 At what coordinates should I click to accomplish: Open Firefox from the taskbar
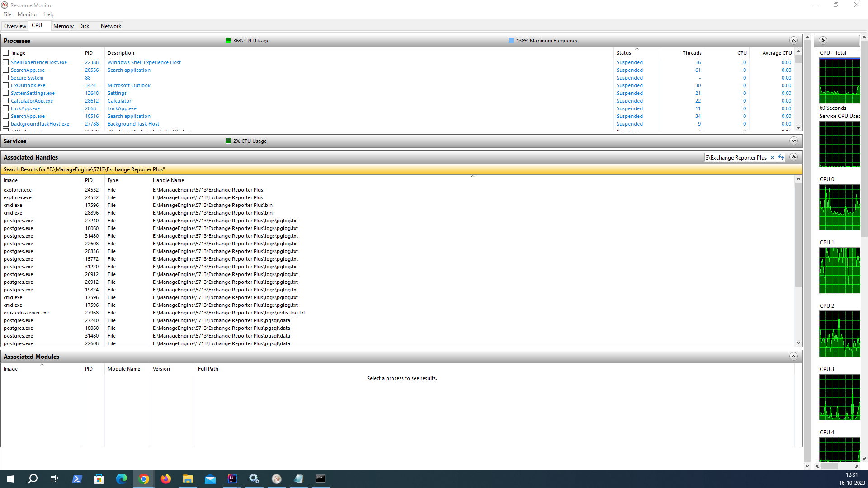coord(166,479)
